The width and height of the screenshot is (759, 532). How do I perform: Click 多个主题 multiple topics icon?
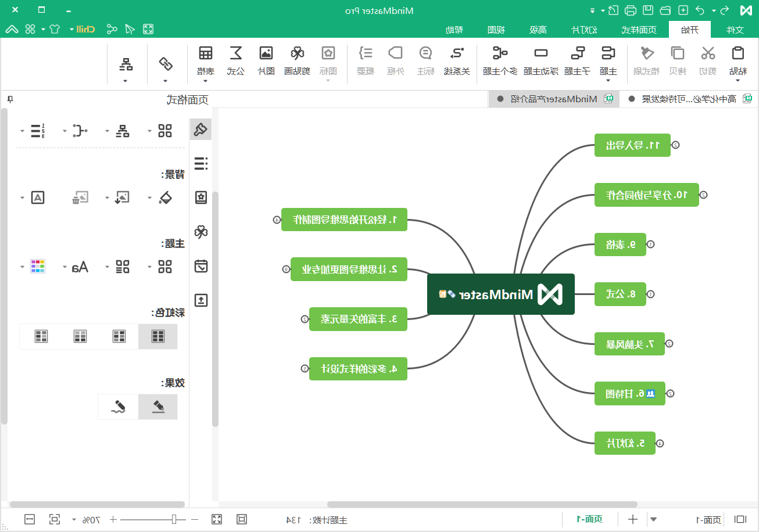click(500, 53)
